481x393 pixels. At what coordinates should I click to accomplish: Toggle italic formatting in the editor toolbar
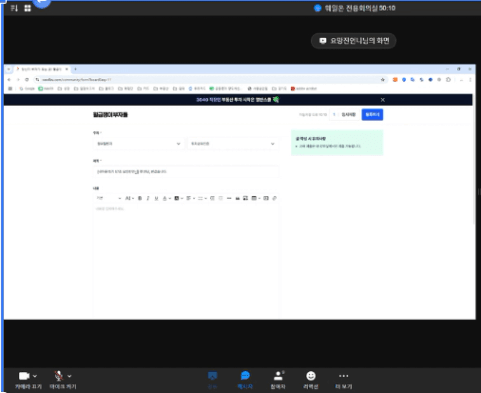tap(148, 198)
